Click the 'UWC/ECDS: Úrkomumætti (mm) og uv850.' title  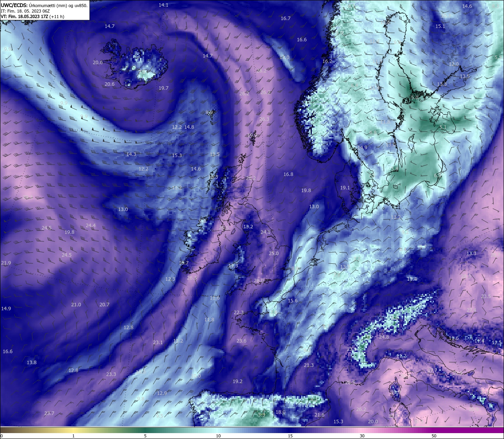pyautogui.click(x=44, y=6)
